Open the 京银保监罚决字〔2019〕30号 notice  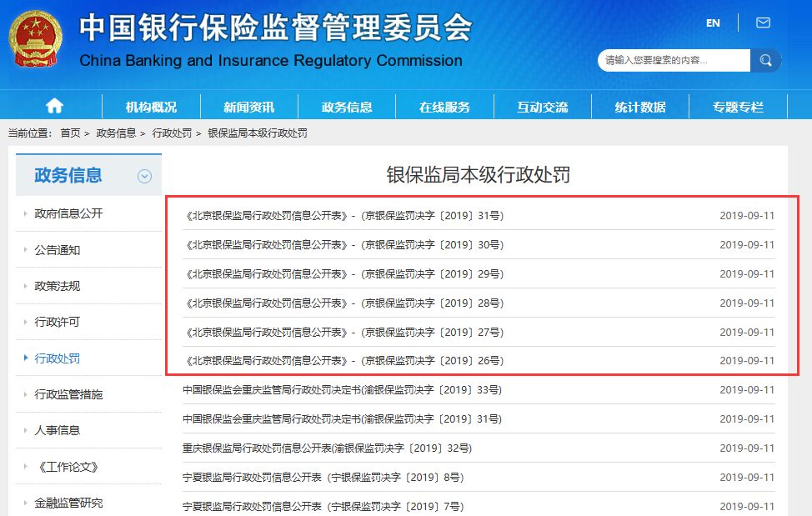(343, 245)
